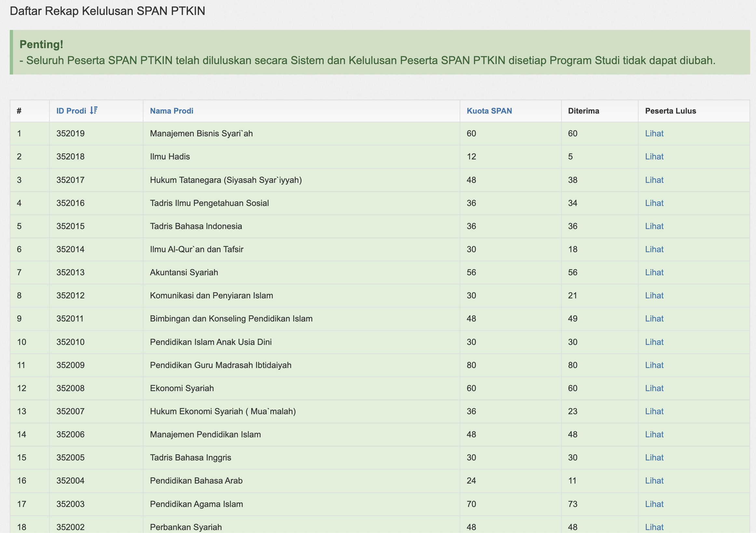The width and height of the screenshot is (756, 533).
Task: Select Kuota SPAN value 24 for Pendidikan Bahasa Arab
Action: (x=471, y=481)
